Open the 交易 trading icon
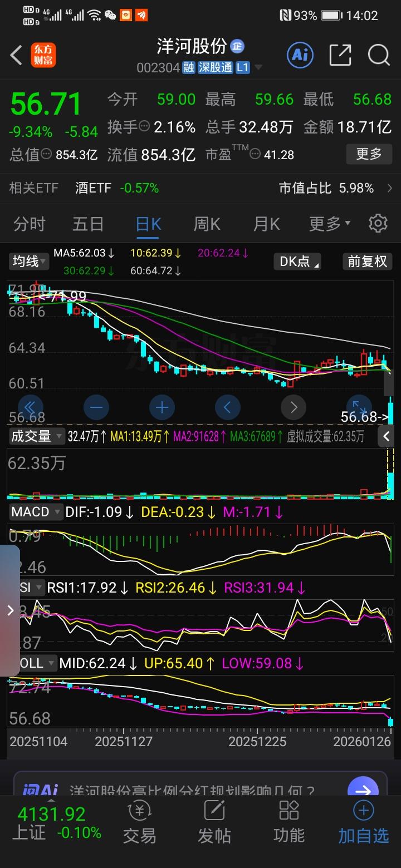 pyautogui.click(x=139, y=823)
